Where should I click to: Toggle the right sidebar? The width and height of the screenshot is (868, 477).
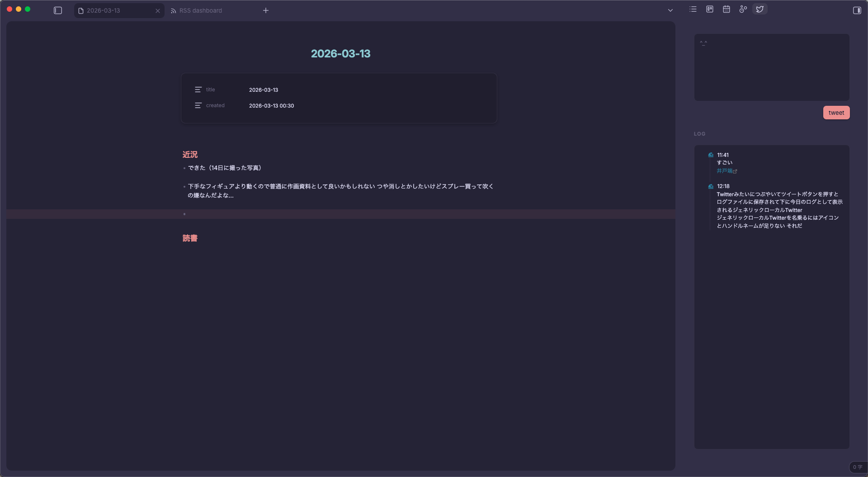click(857, 10)
